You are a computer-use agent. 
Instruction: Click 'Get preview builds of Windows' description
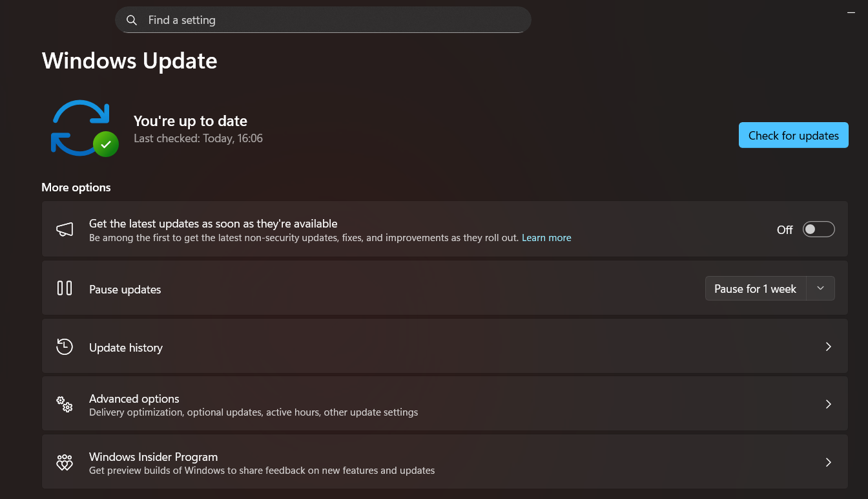pos(262,471)
